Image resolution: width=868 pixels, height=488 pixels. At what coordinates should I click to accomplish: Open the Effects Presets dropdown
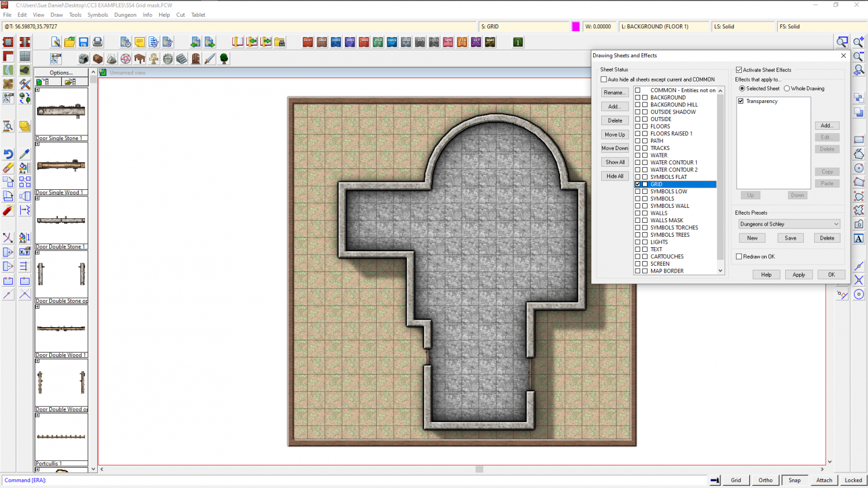click(x=789, y=224)
